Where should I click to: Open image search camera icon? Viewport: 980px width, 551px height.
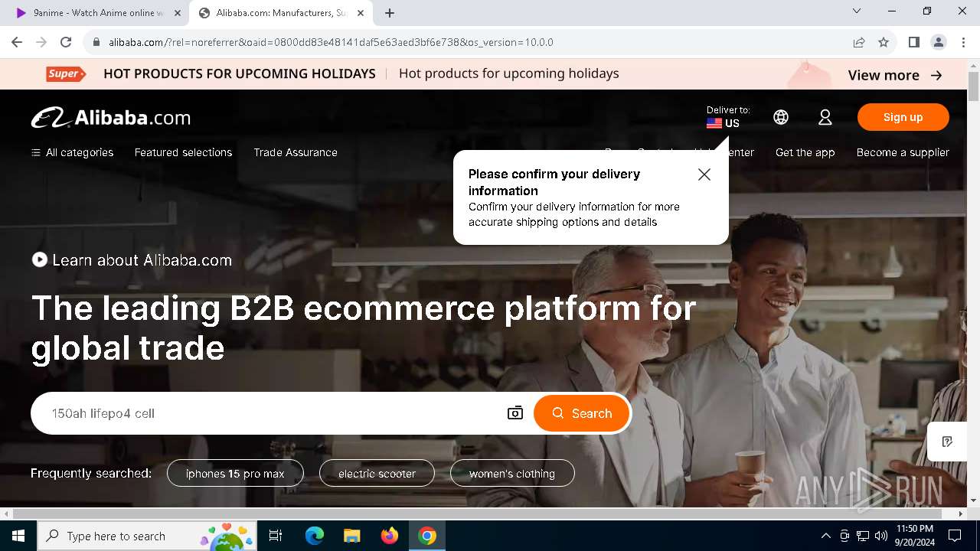click(x=515, y=413)
